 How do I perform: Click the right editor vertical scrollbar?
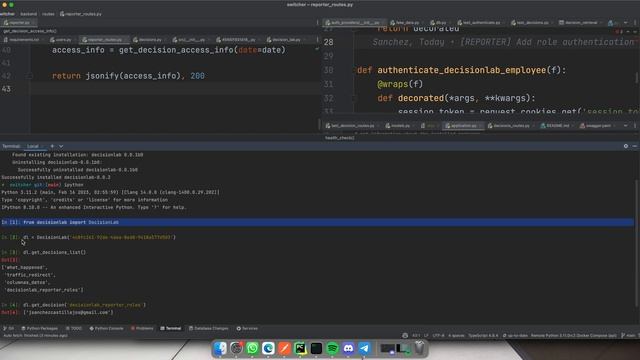pos(636,78)
